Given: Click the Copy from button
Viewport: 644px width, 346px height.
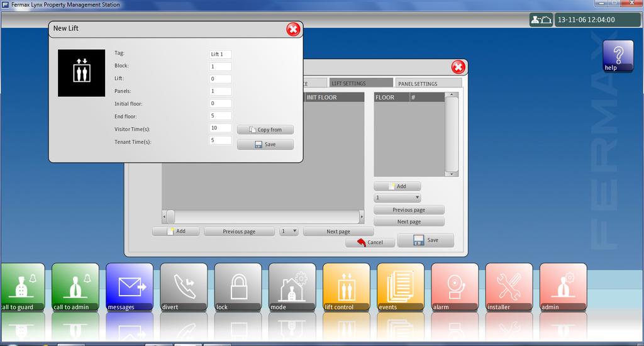Looking at the screenshot, I should pyautogui.click(x=265, y=130).
